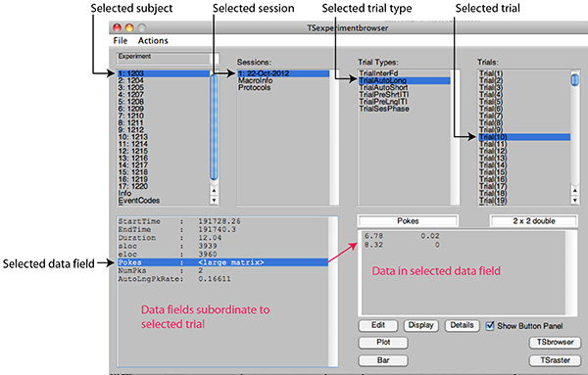Select the sloc data field

(x=222, y=246)
